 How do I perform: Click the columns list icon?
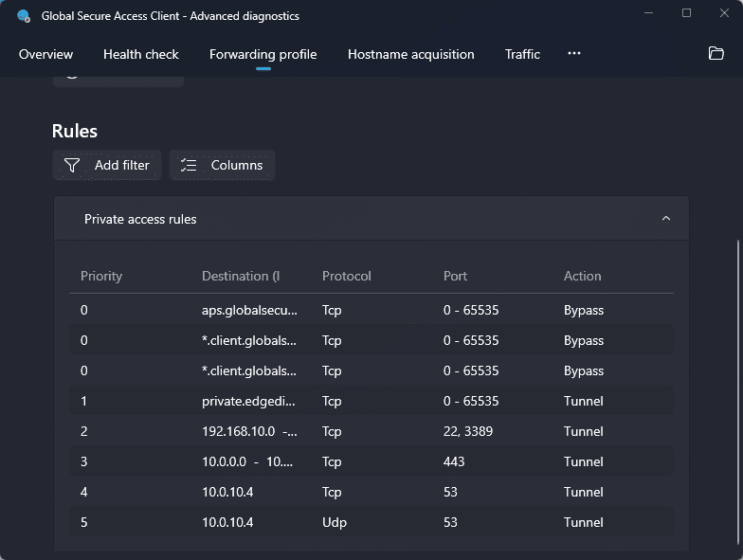coord(189,165)
